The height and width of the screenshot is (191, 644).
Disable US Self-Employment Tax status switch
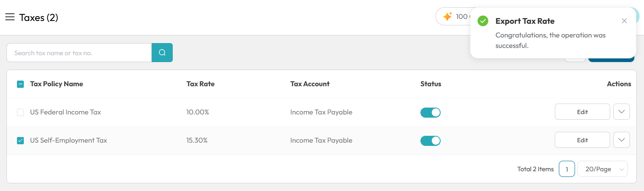[431, 141]
